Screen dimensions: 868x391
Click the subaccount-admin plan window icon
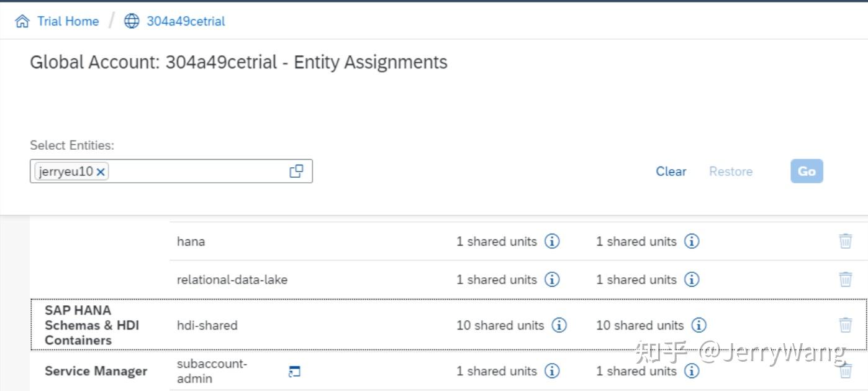coord(294,372)
